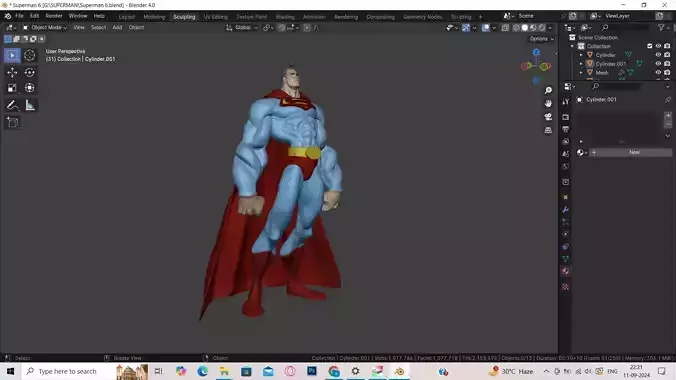Open the File menu
This screenshot has height=380, width=676.
(x=19, y=16)
